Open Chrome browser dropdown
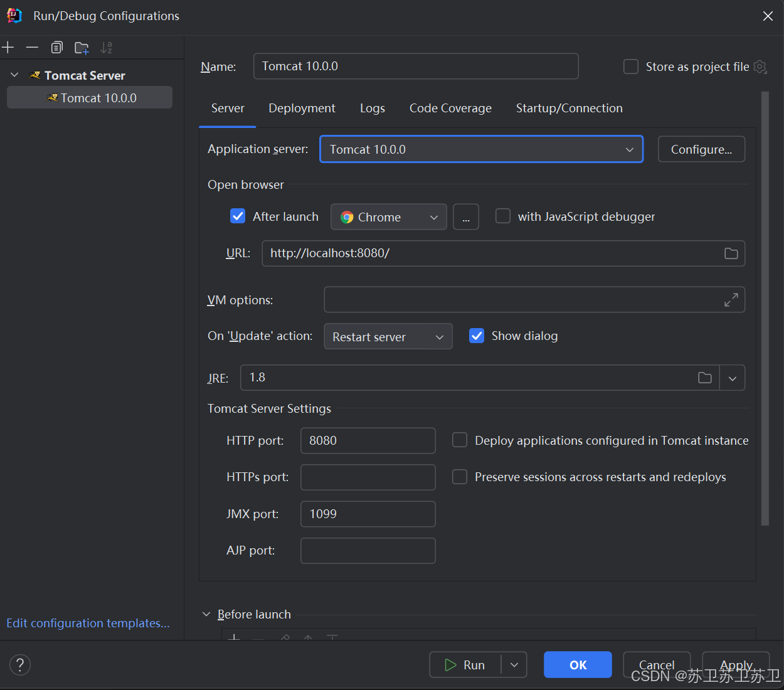The width and height of the screenshot is (784, 690). coord(389,217)
